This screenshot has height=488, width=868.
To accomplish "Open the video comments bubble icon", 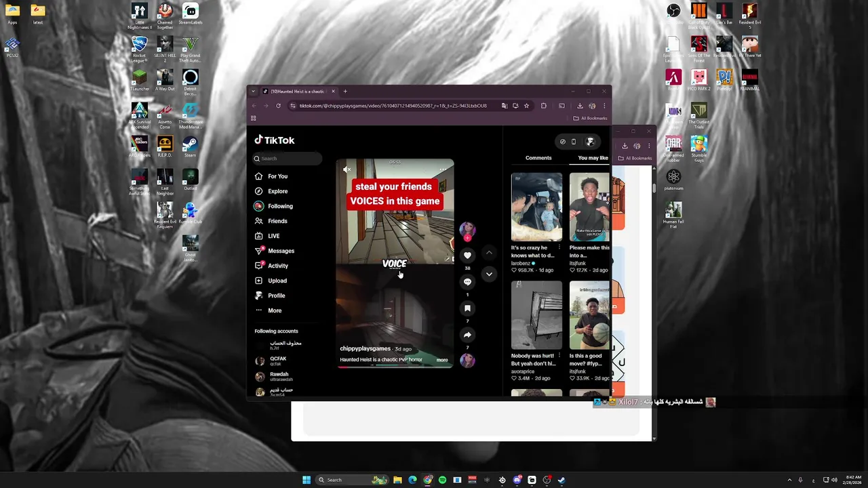I will (467, 281).
